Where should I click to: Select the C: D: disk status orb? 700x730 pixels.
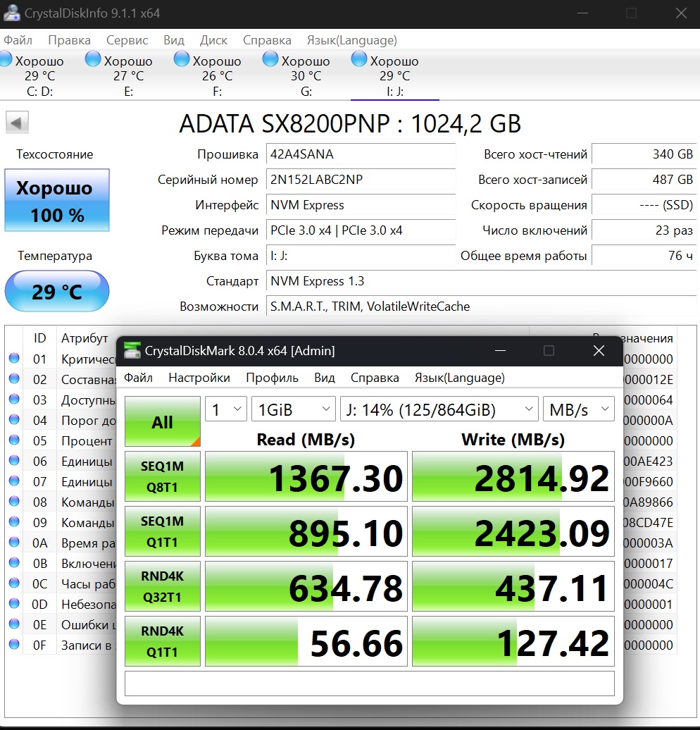click(6, 59)
